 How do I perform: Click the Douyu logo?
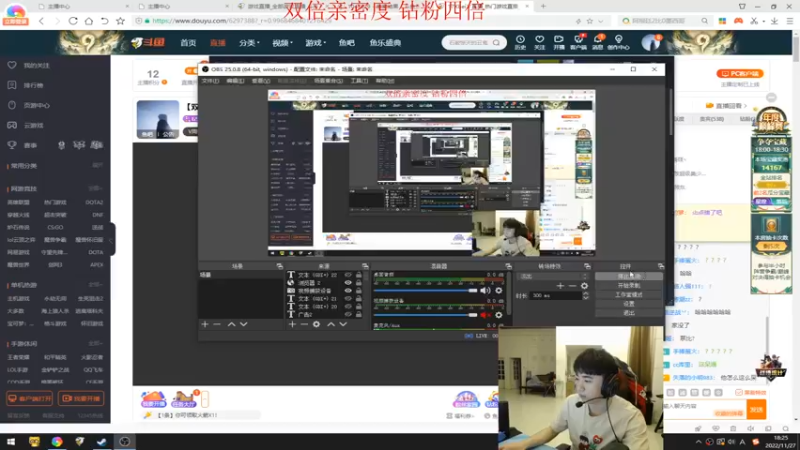(x=148, y=43)
